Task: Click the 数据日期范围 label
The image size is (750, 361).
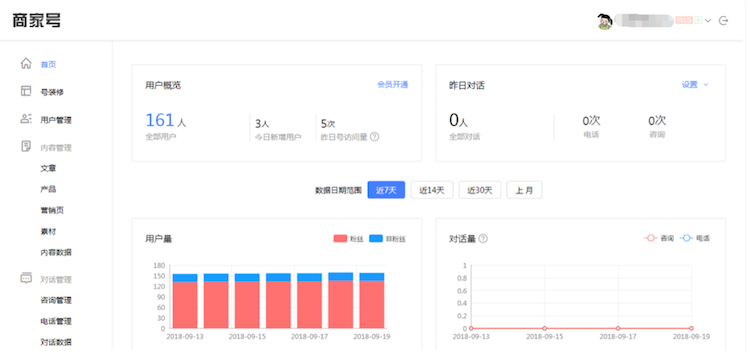Action: 338,190
